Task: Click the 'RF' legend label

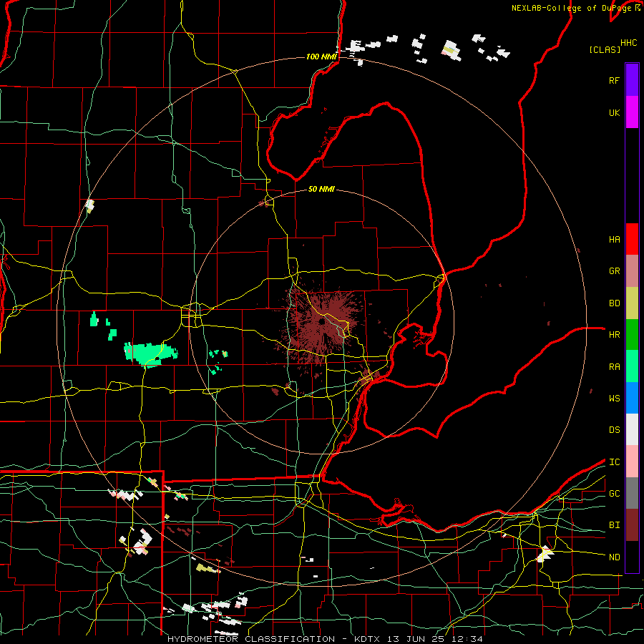Action: (x=614, y=80)
